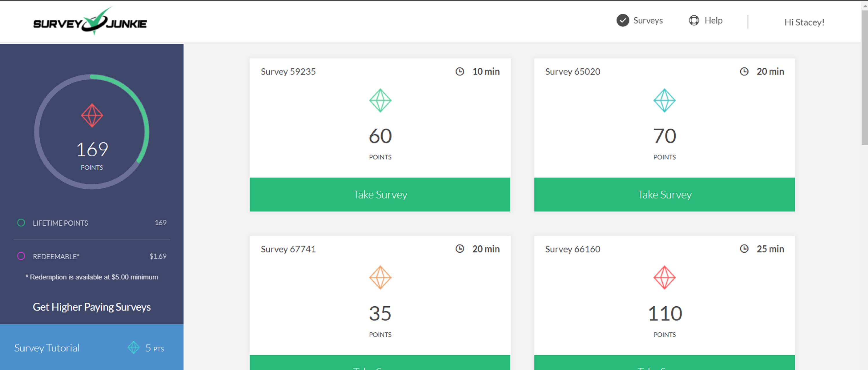Click the Lifetime Points label

pos(60,223)
